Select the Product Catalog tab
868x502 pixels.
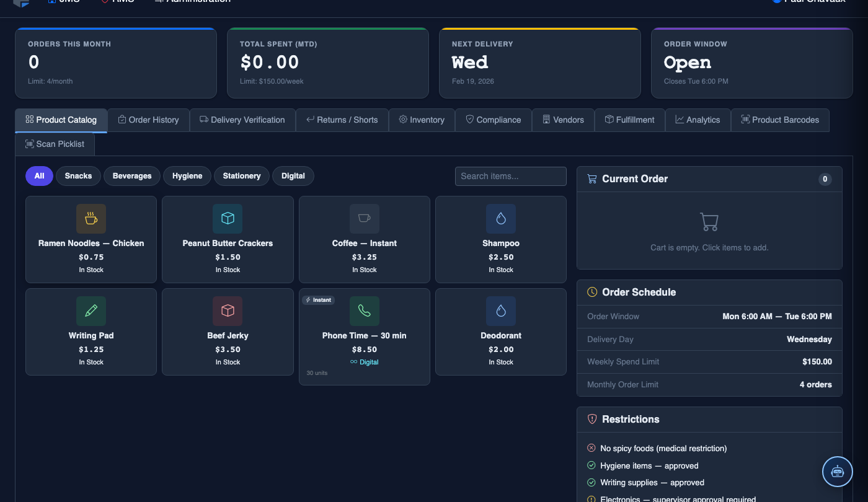[61, 120]
